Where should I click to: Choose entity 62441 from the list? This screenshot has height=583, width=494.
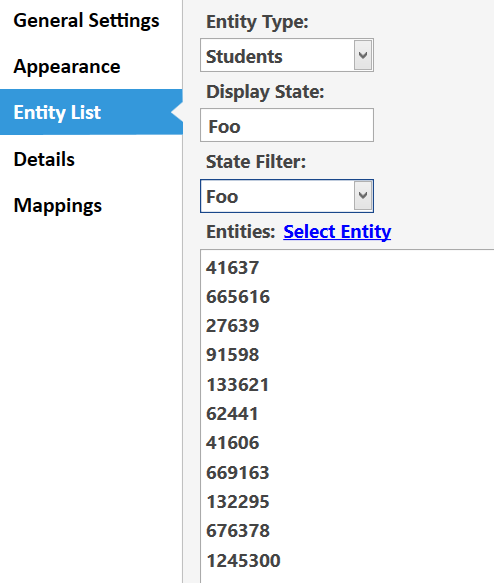pos(232,413)
